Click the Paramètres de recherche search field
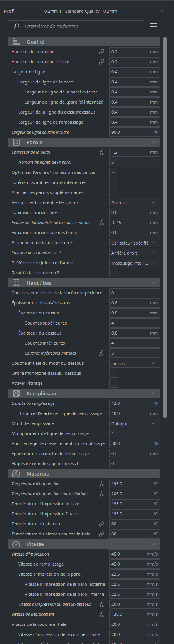 click(76, 26)
